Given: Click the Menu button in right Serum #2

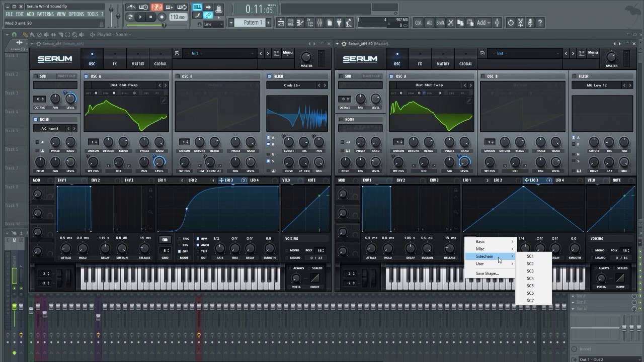Looking at the screenshot, I should [593, 52].
